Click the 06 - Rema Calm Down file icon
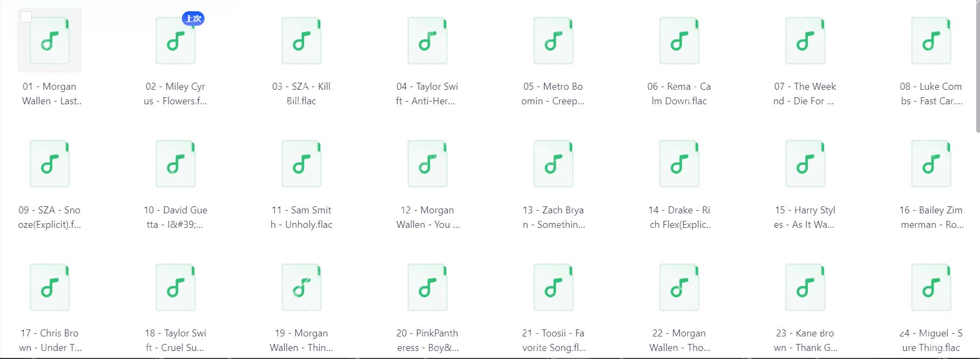Screen dimensions: 980x359 tap(679, 41)
